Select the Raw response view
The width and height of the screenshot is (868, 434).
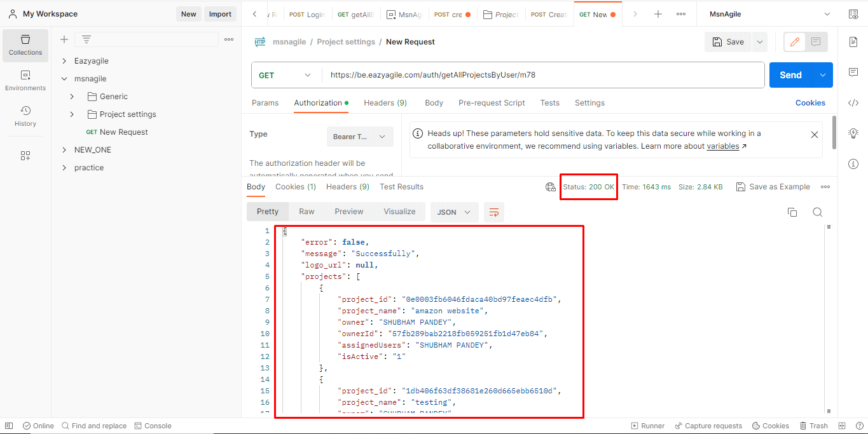307,212
